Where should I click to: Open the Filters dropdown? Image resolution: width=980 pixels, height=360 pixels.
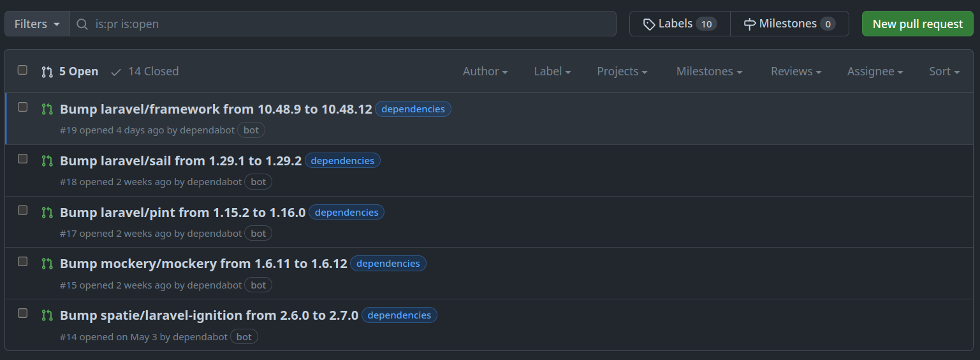(x=37, y=24)
